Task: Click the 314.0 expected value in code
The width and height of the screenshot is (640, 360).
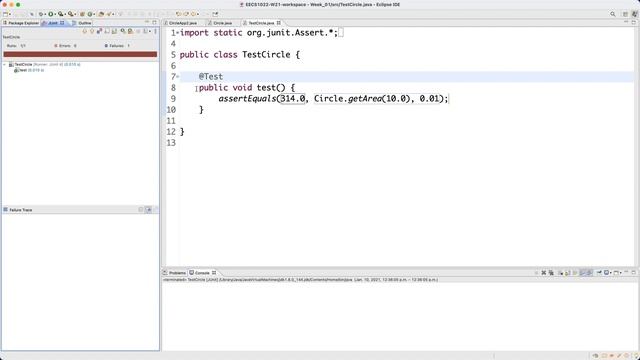Action: [x=293, y=99]
